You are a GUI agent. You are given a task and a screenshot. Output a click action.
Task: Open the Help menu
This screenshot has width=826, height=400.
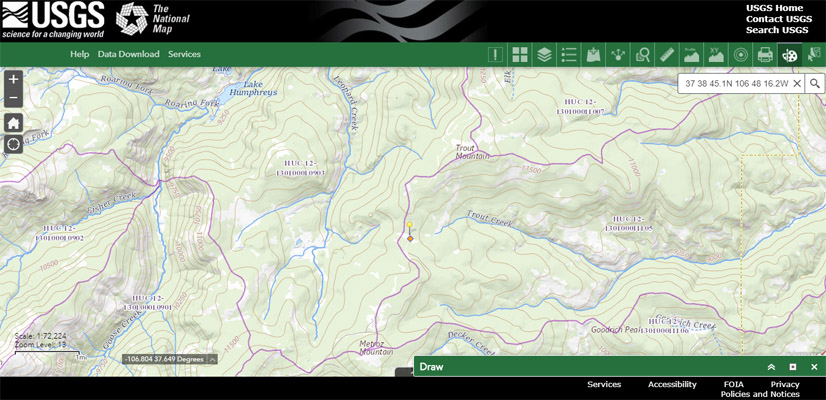79,54
